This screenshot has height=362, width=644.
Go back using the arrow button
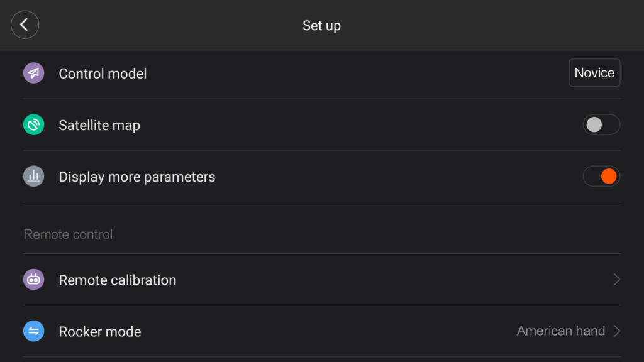pyautogui.click(x=25, y=25)
